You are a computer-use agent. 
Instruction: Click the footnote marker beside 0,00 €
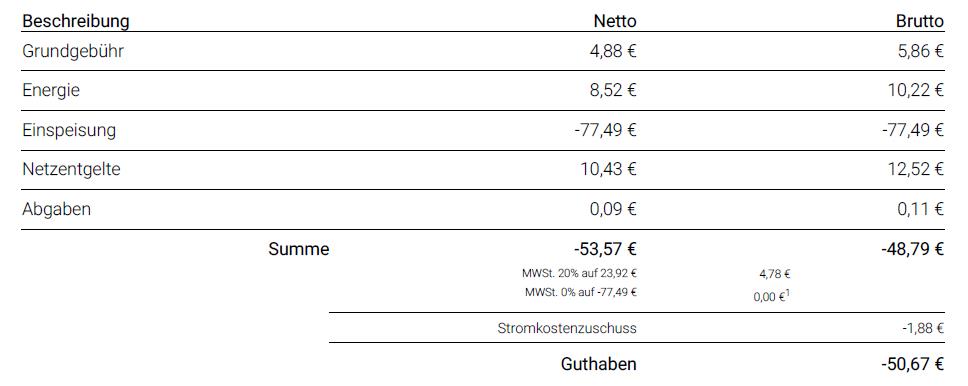tap(788, 293)
